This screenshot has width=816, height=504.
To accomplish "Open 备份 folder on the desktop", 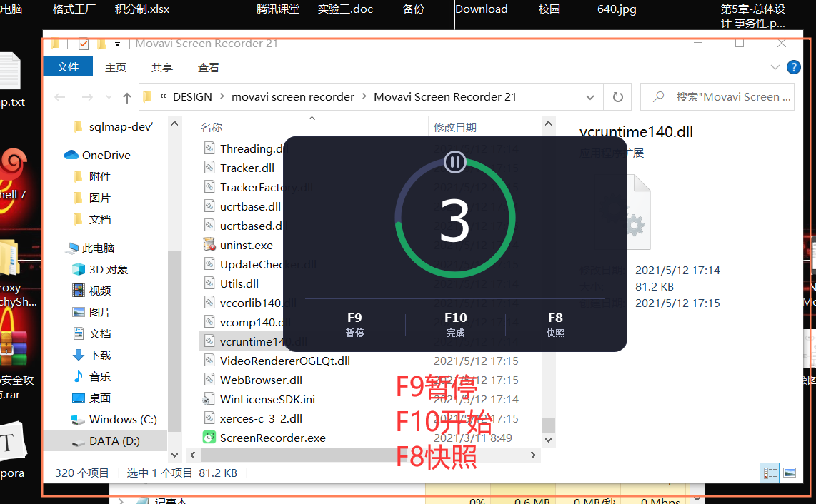I will [414, 9].
